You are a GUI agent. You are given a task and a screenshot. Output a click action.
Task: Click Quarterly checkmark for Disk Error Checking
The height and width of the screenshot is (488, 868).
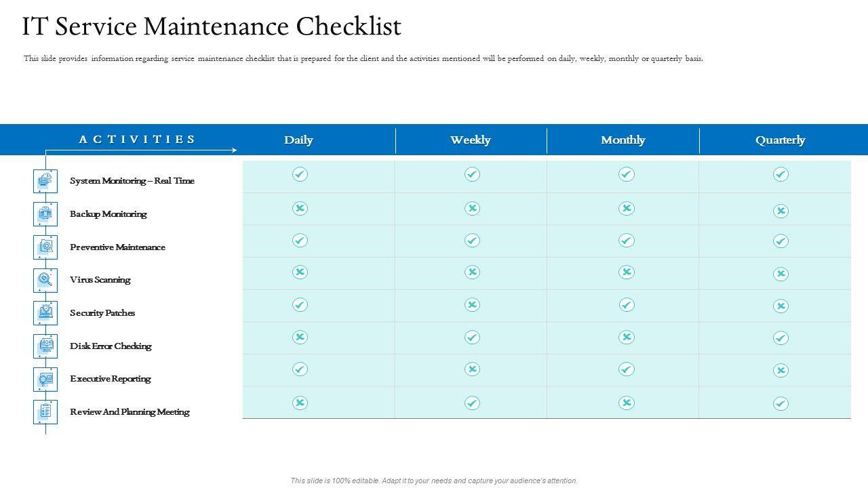click(781, 338)
